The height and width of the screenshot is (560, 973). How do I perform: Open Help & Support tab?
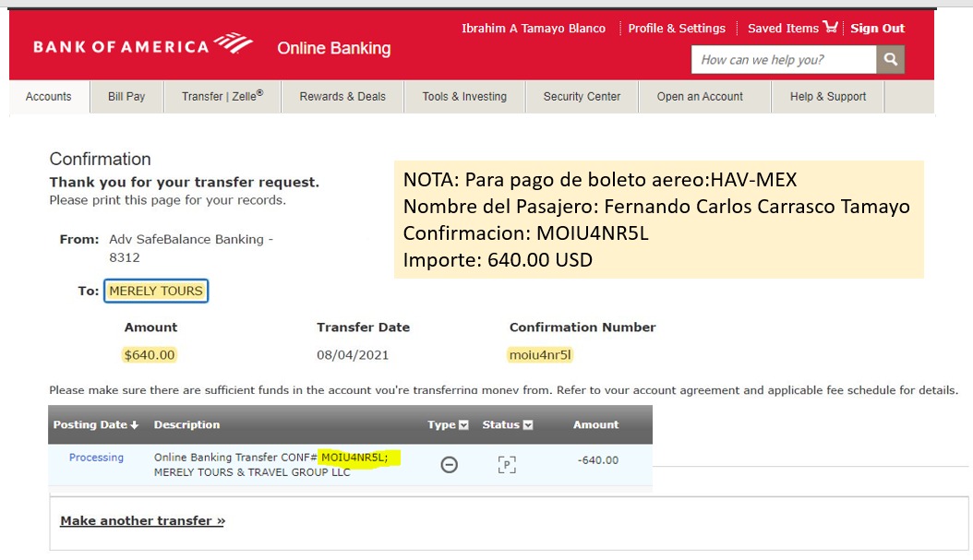pyautogui.click(x=828, y=97)
